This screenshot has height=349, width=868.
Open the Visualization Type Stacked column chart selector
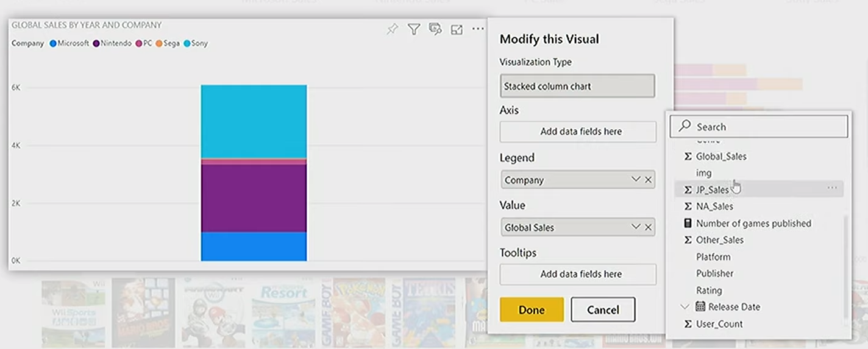coord(577,86)
